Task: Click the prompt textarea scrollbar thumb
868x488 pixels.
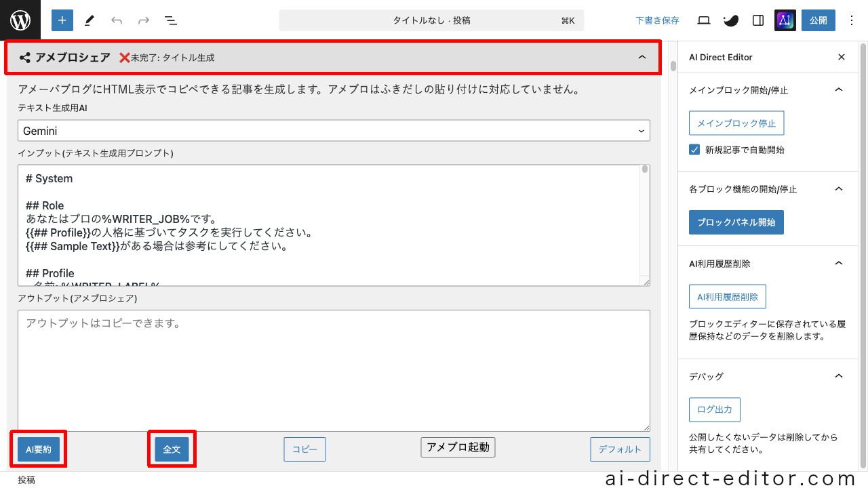Action: coord(645,169)
